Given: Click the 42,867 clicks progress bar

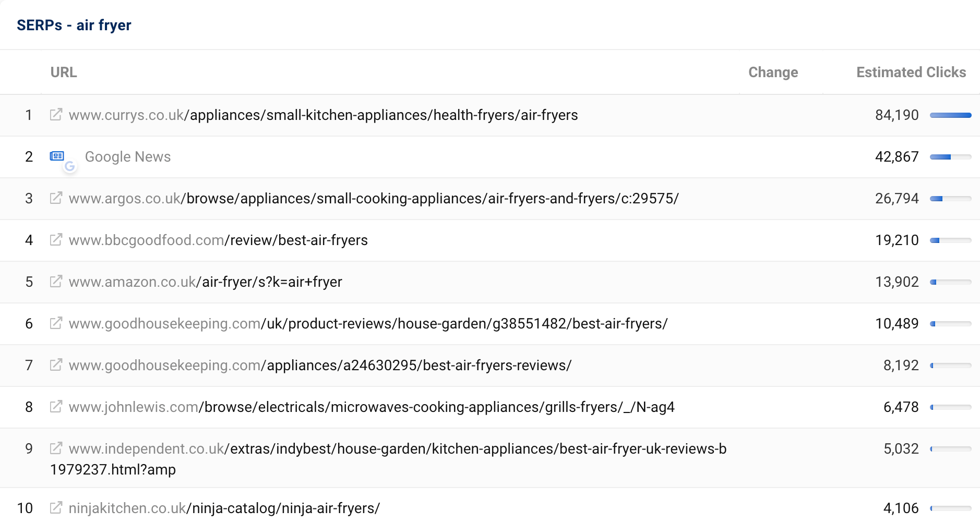Looking at the screenshot, I should point(950,157).
